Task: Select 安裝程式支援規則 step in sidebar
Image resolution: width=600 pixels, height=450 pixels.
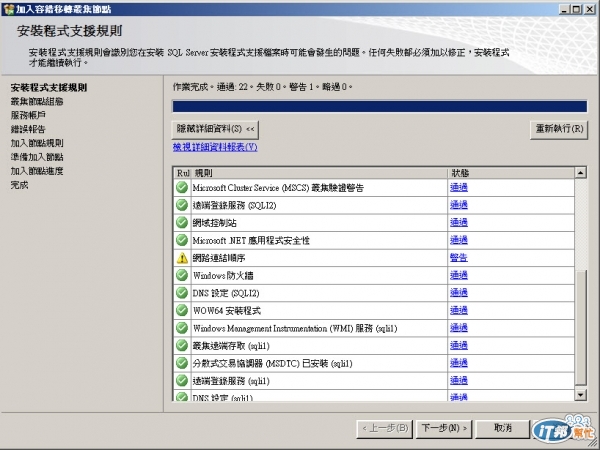Action: point(49,88)
